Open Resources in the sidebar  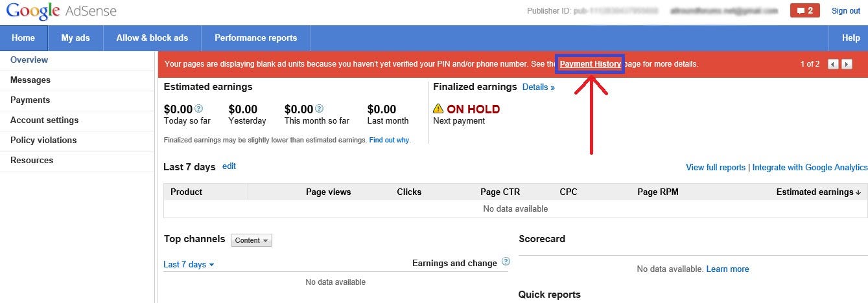tap(32, 160)
